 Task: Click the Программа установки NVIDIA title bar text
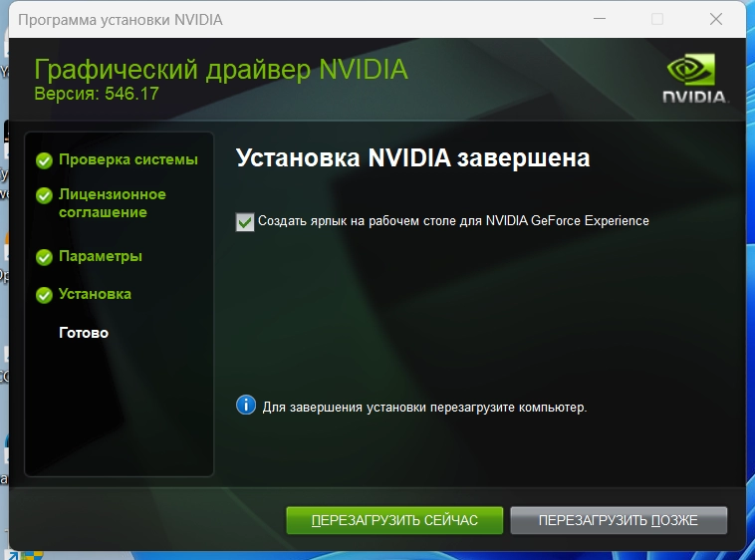121,20
